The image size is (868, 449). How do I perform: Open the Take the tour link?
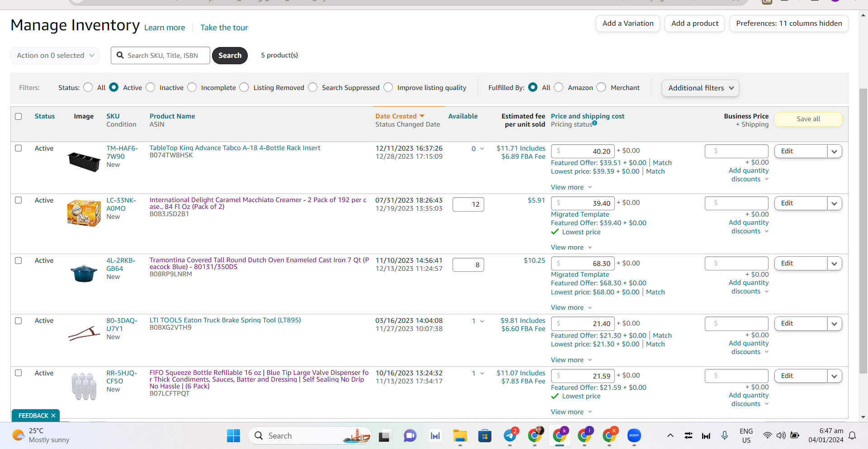coord(224,28)
